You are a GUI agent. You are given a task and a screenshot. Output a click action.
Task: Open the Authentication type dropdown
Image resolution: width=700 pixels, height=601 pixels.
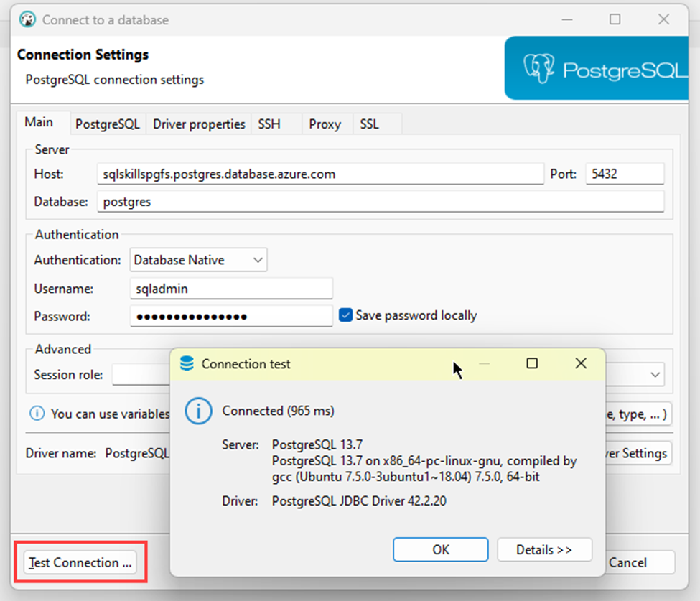click(198, 260)
